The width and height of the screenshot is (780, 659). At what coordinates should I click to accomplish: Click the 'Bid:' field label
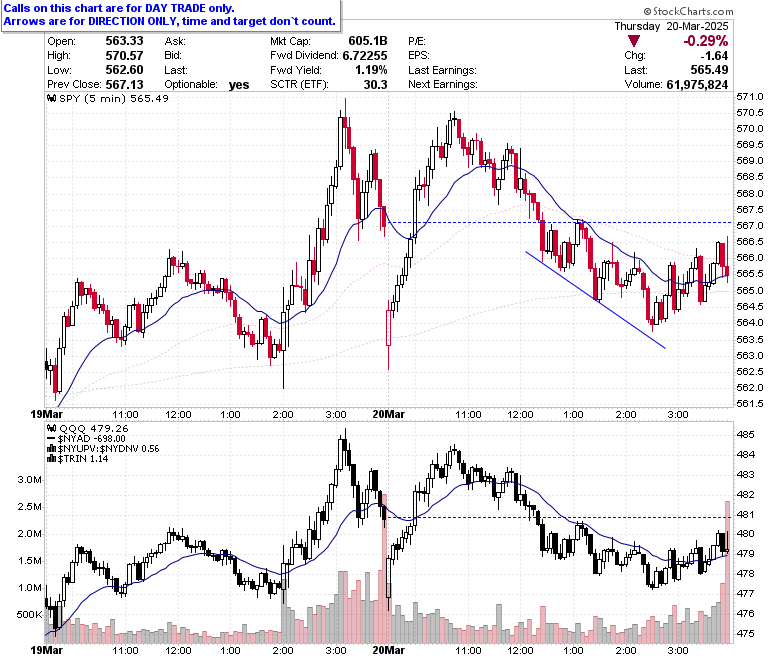pyautogui.click(x=173, y=56)
